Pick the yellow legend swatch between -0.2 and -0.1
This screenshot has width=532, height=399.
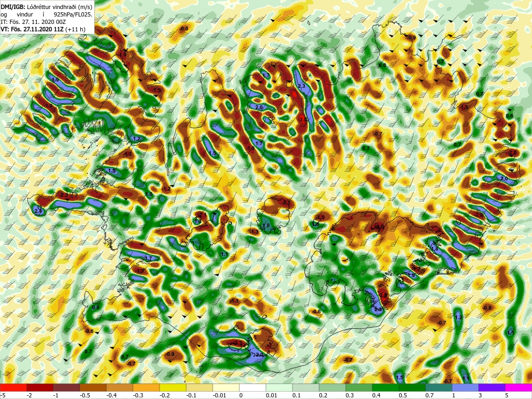[173, 388]
